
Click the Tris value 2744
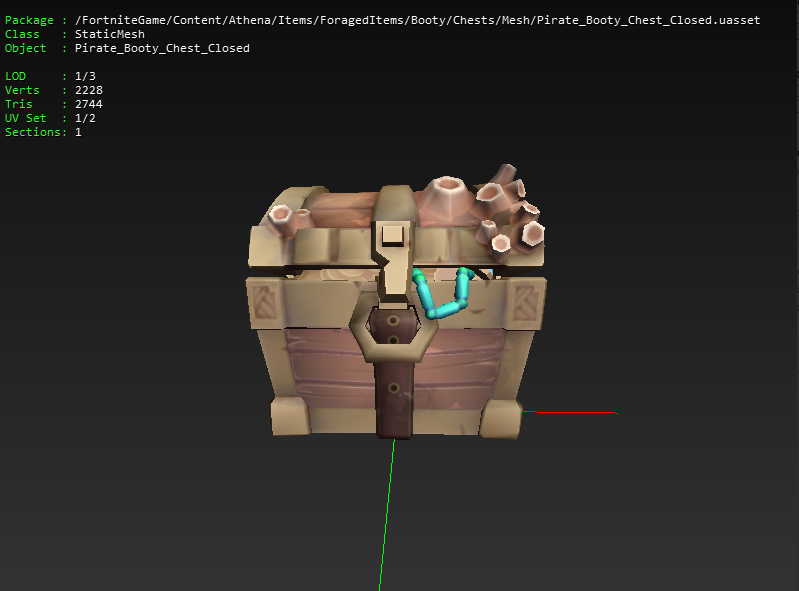click(89, 104)
